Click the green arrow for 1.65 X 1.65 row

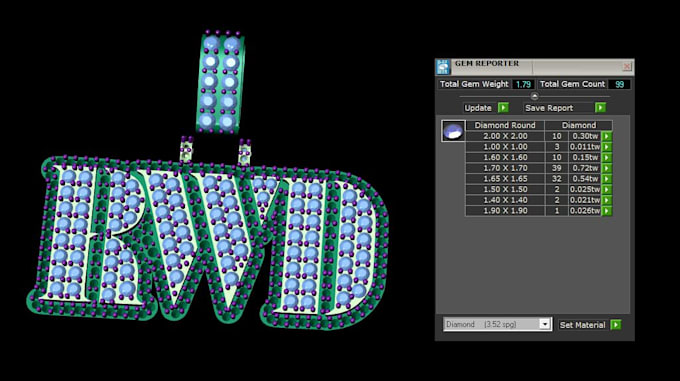point(607,179)
